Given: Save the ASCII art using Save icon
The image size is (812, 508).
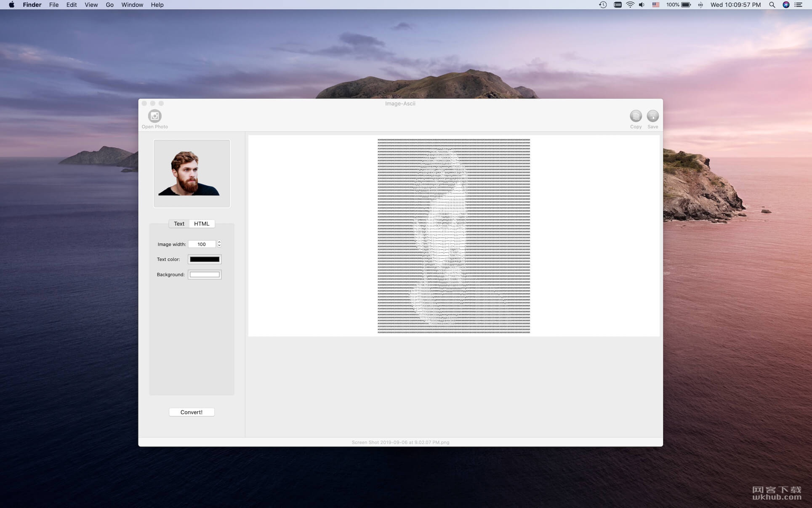Looking at the screenshot, I should (652, 116).
